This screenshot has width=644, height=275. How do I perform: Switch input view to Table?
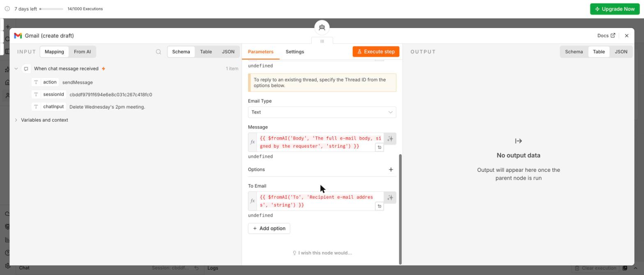click(x=206, y=52)
